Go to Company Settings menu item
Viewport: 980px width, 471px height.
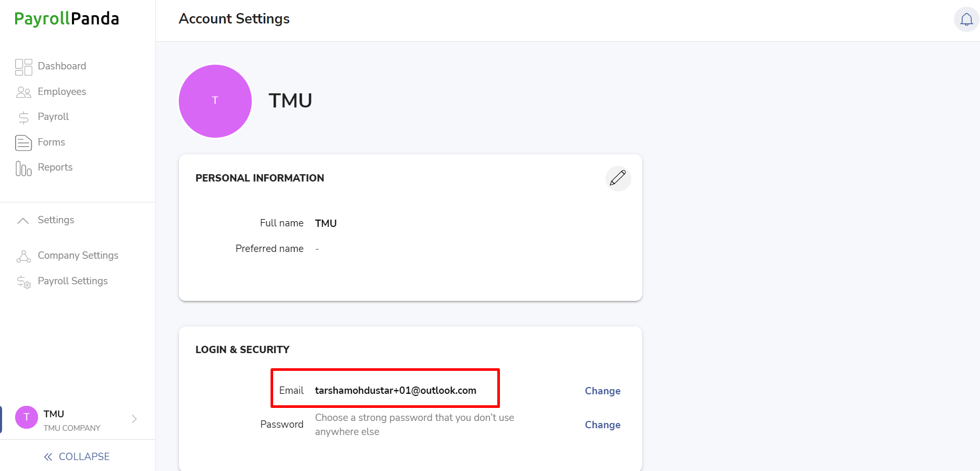click(78, 256)
